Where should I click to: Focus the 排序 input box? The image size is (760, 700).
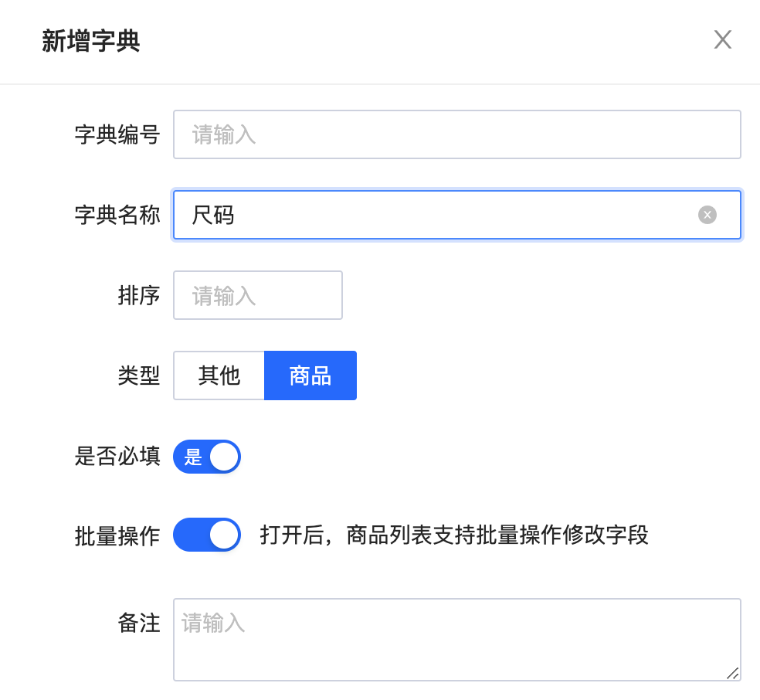[257, 295]
